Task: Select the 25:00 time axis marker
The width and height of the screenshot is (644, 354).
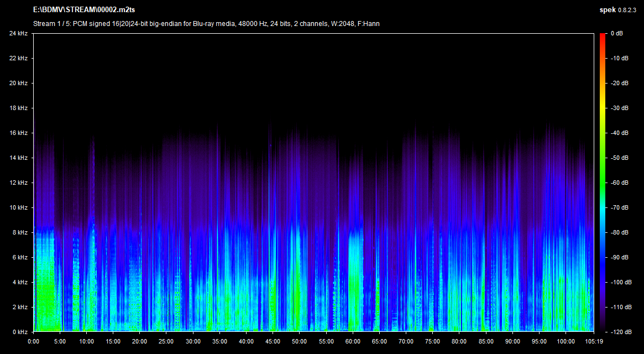Action: pos(167,341)
